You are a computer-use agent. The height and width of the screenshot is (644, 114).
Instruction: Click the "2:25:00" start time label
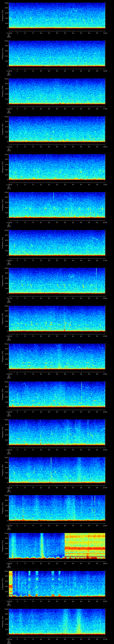click(x=9, y=450)
